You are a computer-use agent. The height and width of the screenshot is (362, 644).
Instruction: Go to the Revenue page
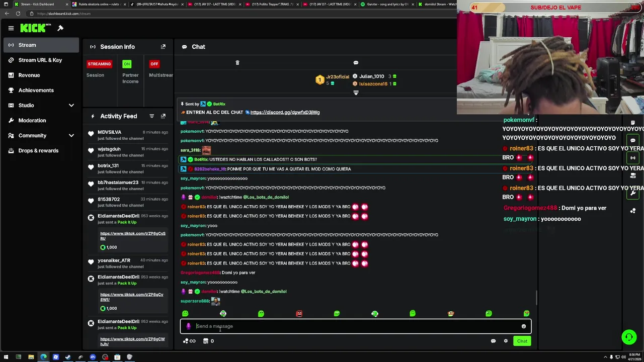pos(40,75)
